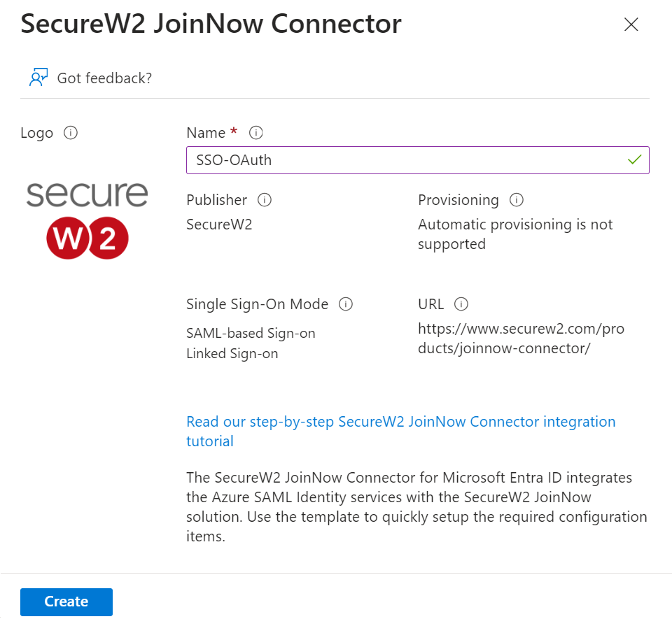Click the feedback person icon
The height and width of the screenshot is (626, 672).
pyautogui.click(x=38, y=78)
